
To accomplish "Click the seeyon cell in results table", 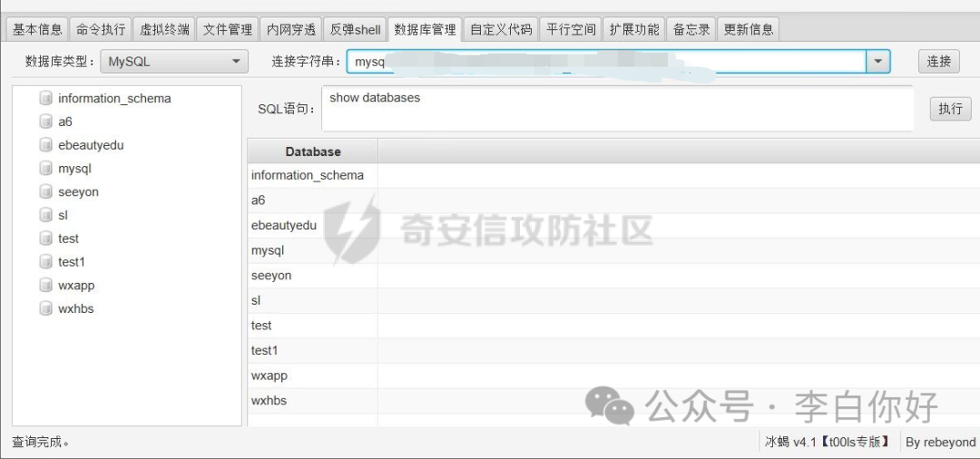I will click(x=312, y=276).
